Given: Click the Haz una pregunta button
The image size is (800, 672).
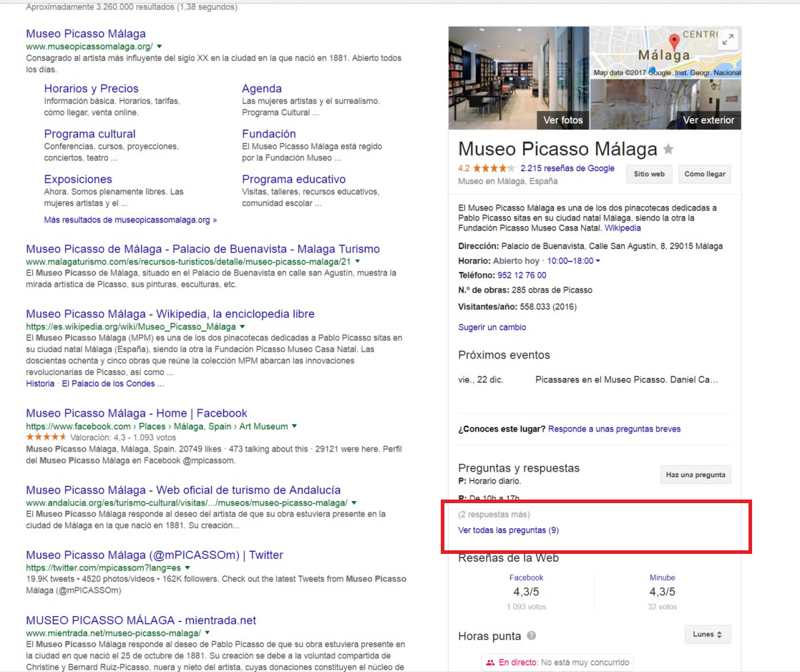Looking at the screenshot, I should tap(696, 474).
